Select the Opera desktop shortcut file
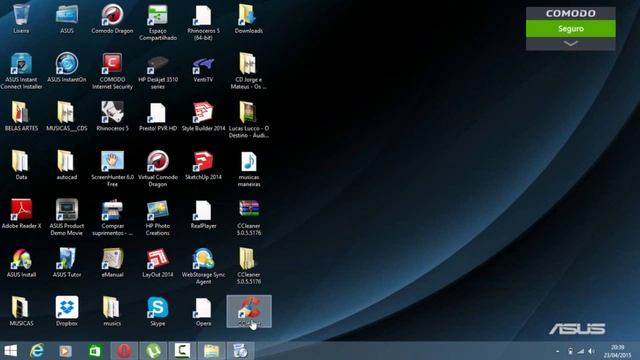The width and height of the screenshot is (640, 360). (x=203, y=311)
